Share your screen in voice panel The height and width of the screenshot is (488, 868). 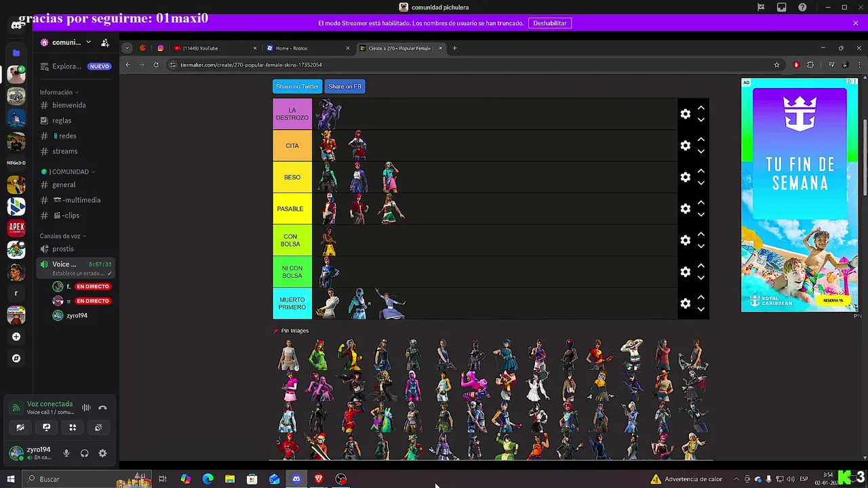46,427
